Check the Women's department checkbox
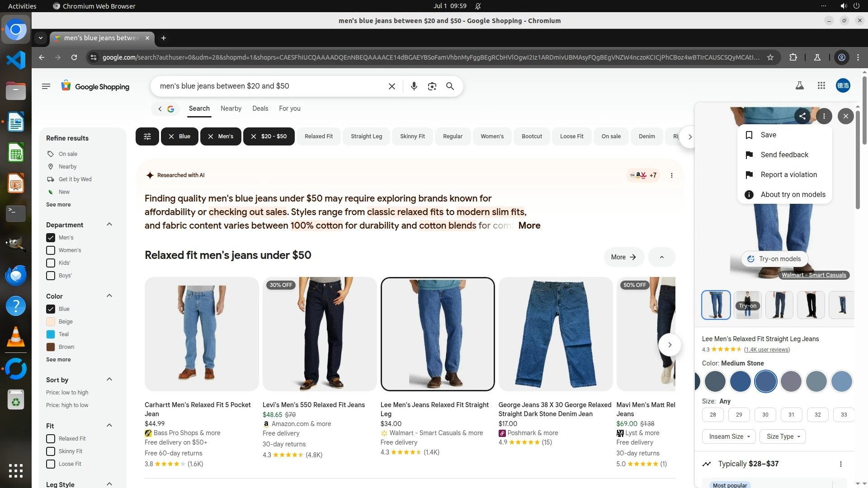868x488 pixels. coord(51,250)
